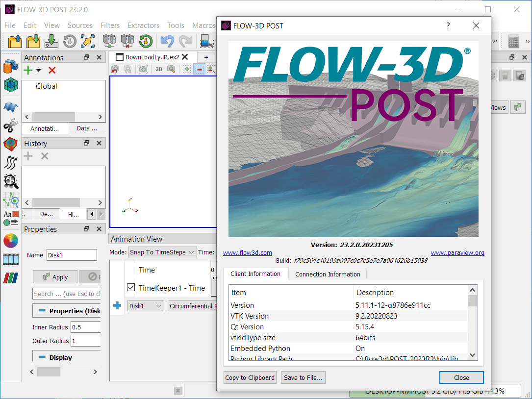Click green plus to add annotation
Image resolution: width=532 pixels, height=399 pixels.
[x=28, y=70]
